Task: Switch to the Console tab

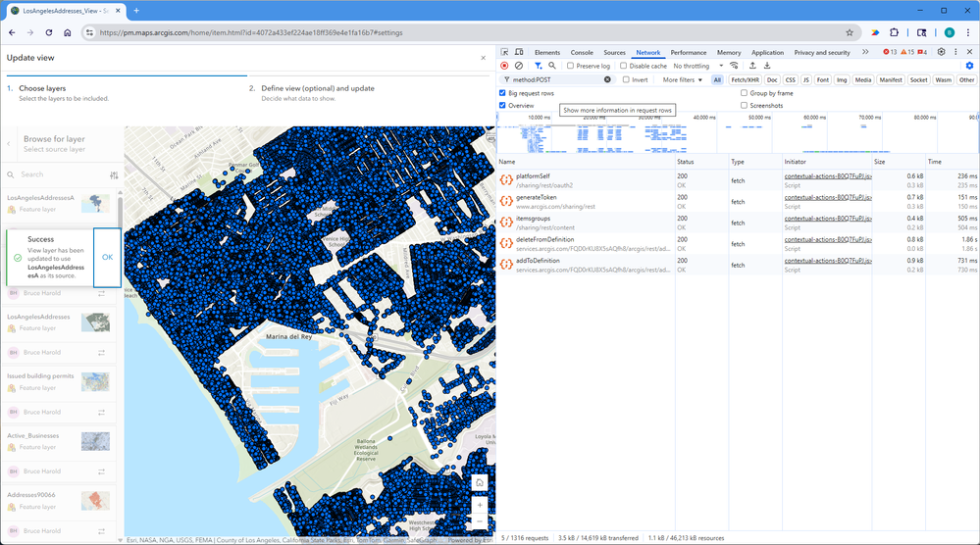Action: pos(582,52)
